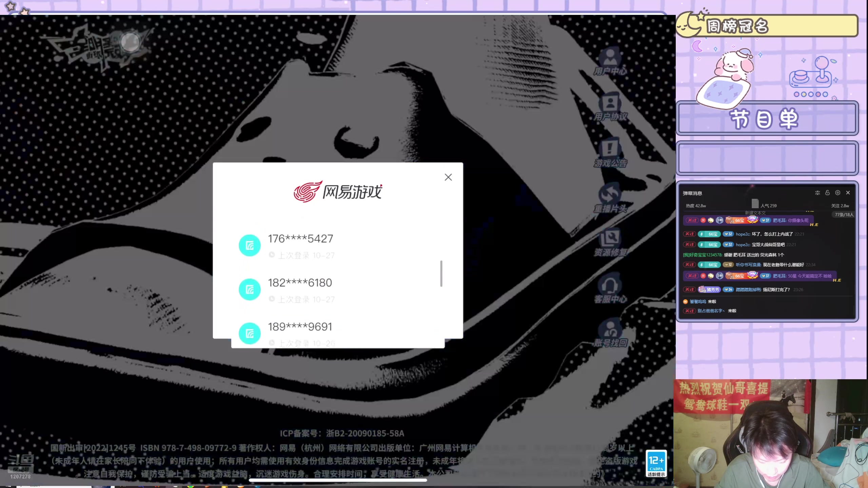Click the ICP备案号 浙B2-20090185-58A text
Viewport: 868px width, 488px height.
342,433
